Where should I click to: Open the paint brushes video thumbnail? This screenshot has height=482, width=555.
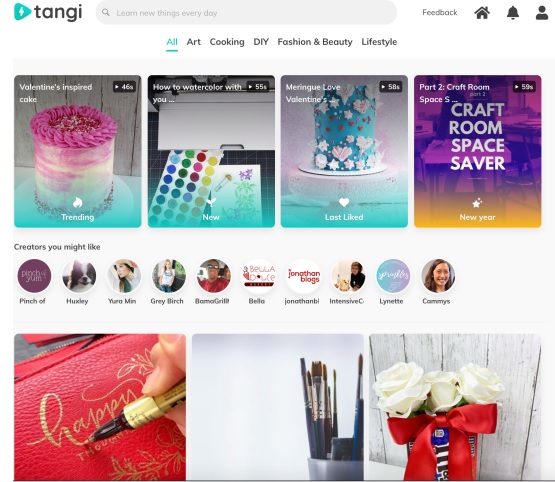click(x=278, y=407)
